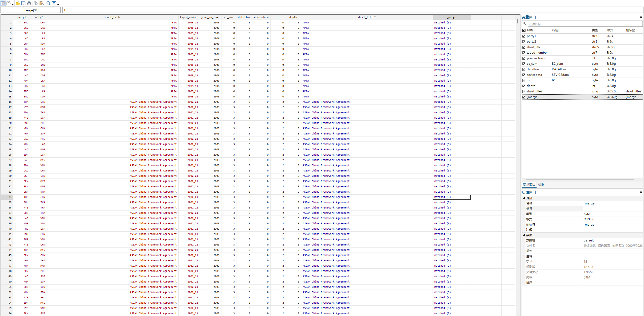Click the data browse mode icon
Viewport: 644px width, 316px height.
(x=9, y=3)
